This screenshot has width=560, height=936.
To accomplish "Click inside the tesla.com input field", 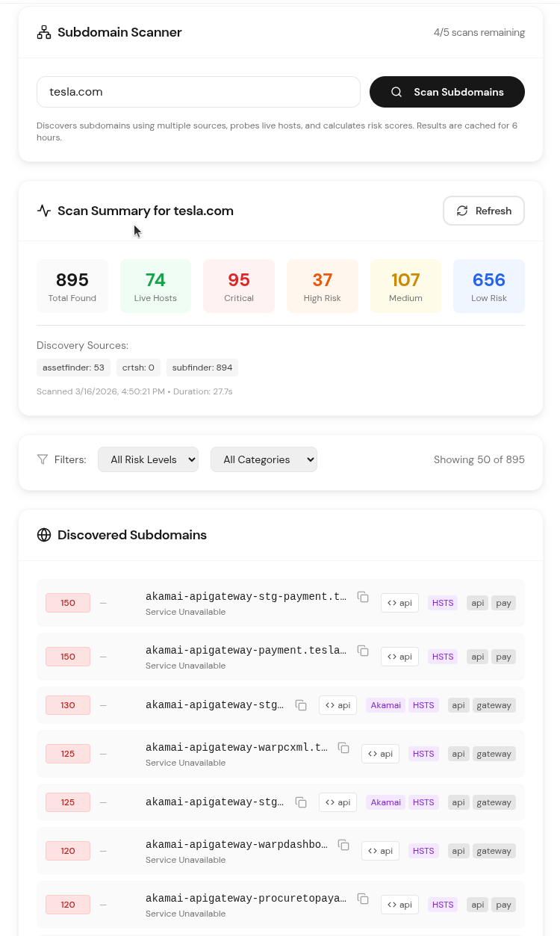I will [x=198, y=91].
